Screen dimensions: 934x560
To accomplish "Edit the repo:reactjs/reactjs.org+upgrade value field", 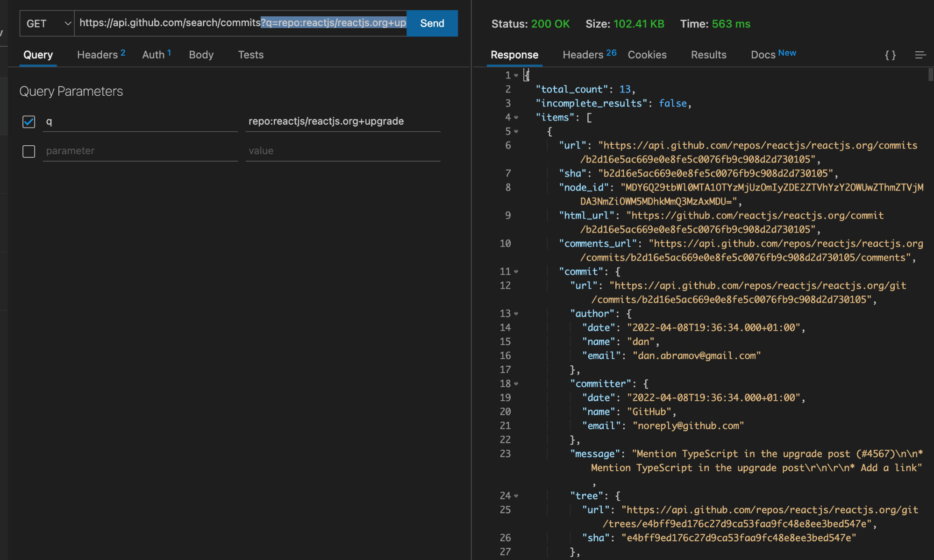I will 343,121.
